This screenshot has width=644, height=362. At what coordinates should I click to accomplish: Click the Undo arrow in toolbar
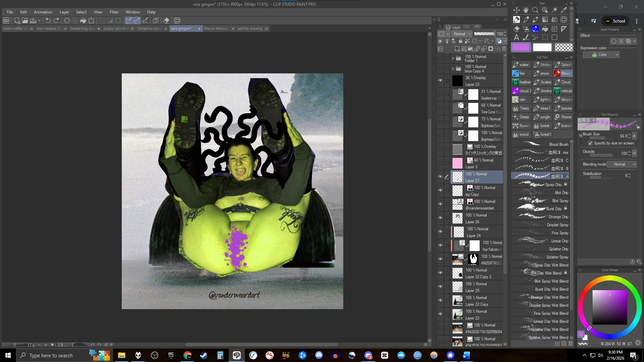click(x=48, y=20)
